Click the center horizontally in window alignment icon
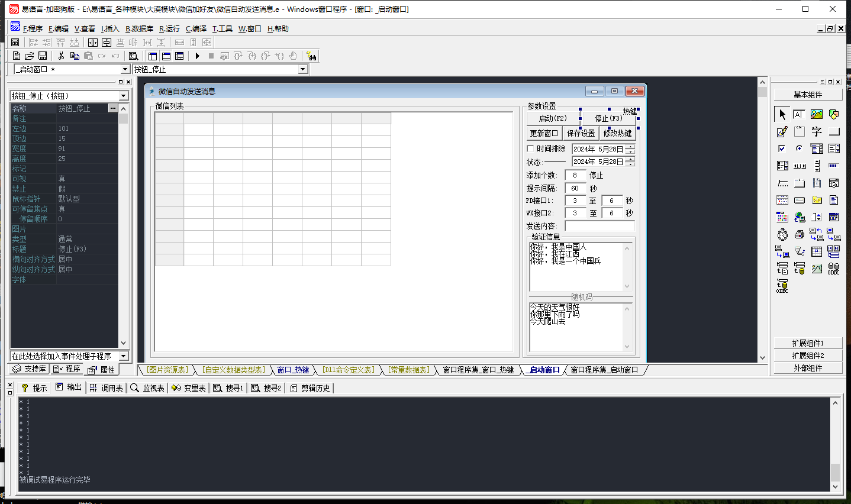851x504 pixels. 93,42
